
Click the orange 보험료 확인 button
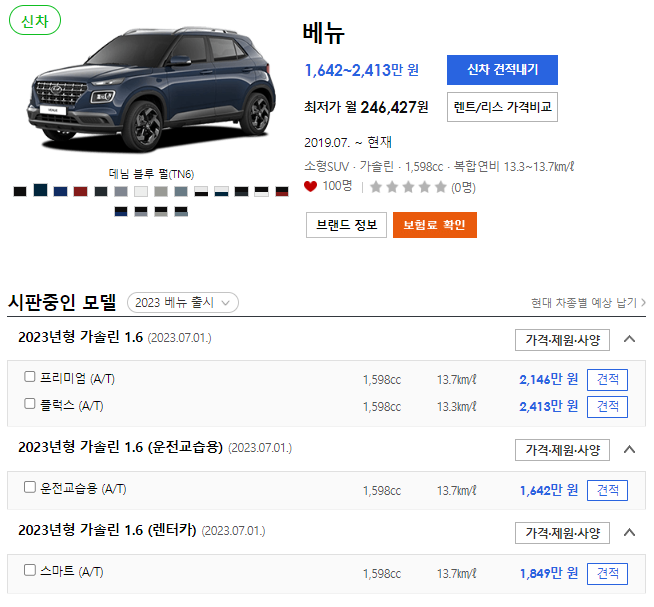pyautogui.click(x=435, y=225)
